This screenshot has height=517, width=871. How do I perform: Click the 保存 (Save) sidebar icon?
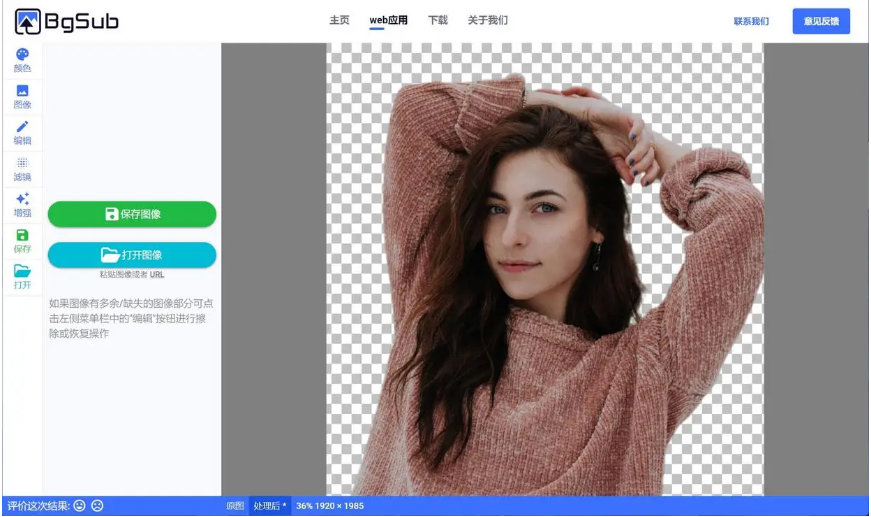[22, 240]
